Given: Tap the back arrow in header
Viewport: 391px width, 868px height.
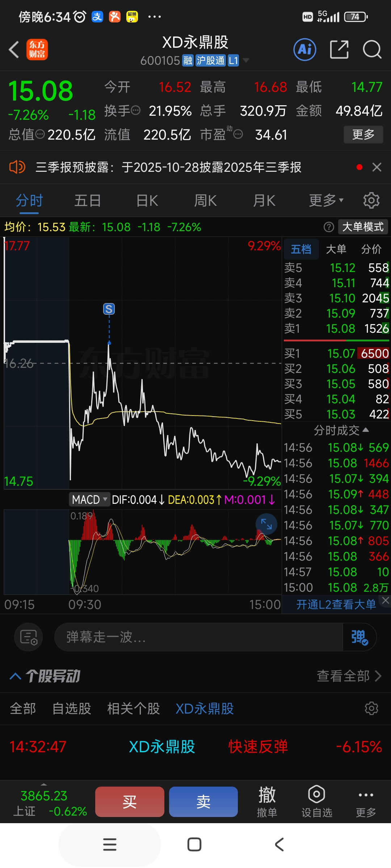Looking at the screenshot, I should click(x=14, y=50).
